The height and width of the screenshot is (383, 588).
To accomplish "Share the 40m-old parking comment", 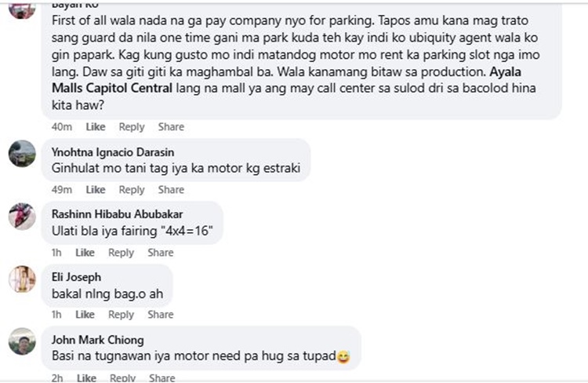I will click(x=171, y=127).
